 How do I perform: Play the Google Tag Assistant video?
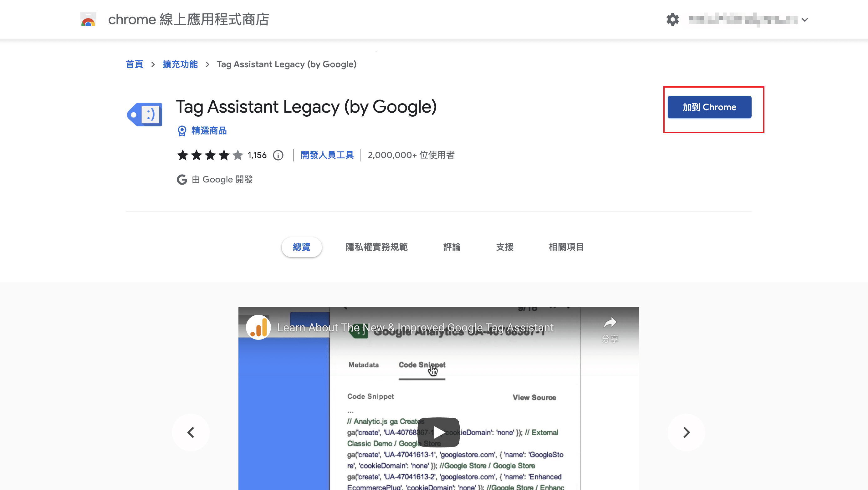[438, 432]
